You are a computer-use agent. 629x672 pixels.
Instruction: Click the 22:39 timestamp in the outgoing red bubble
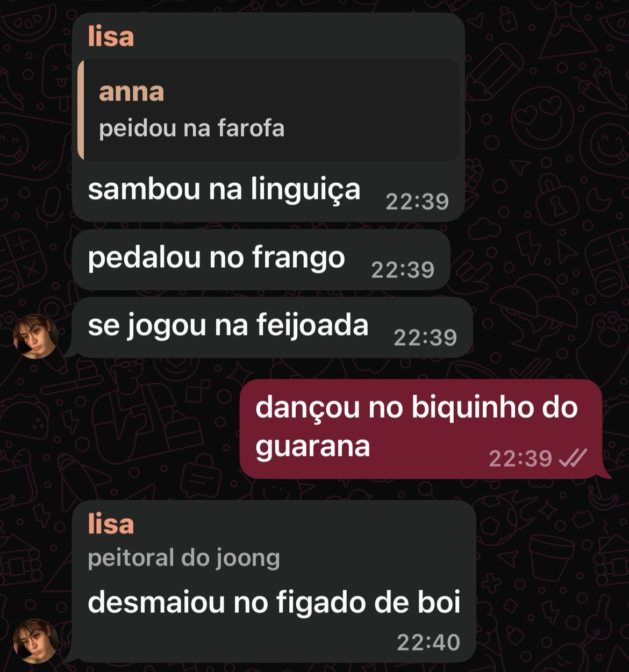click(520, 459)
